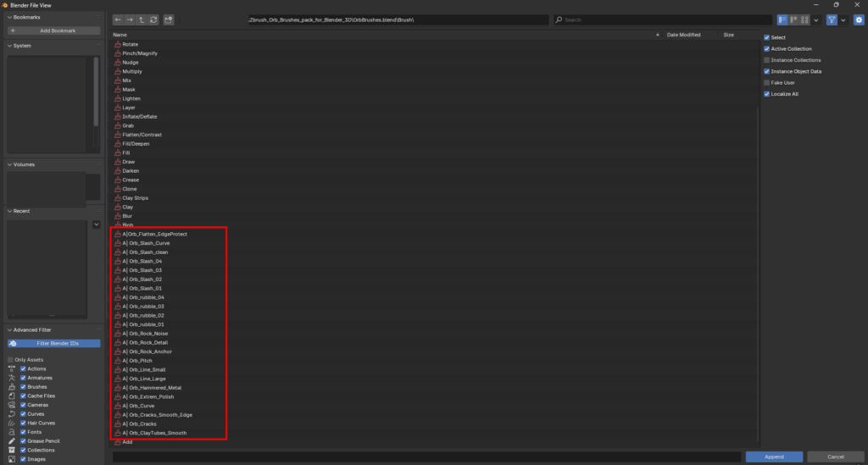Enable the Only Assets checkbox
Viewport: 868px width, 465px height.
[x=10, y=360]
